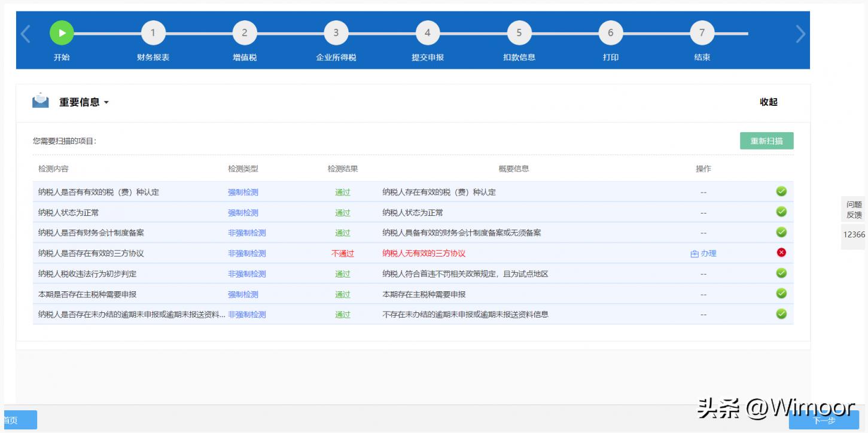This screenshot has width=868, height=433.
Task: Click the right navigation chevron on the progress bar
Action: 800,35
